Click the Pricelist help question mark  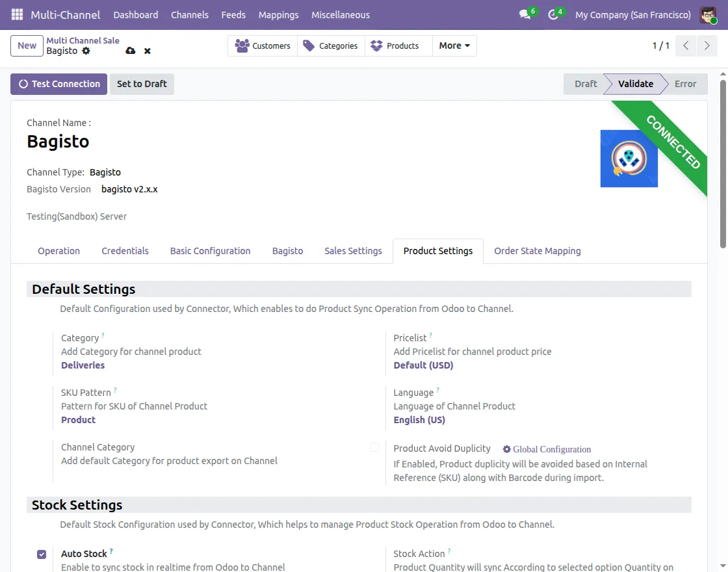click(x=431, y=335)
